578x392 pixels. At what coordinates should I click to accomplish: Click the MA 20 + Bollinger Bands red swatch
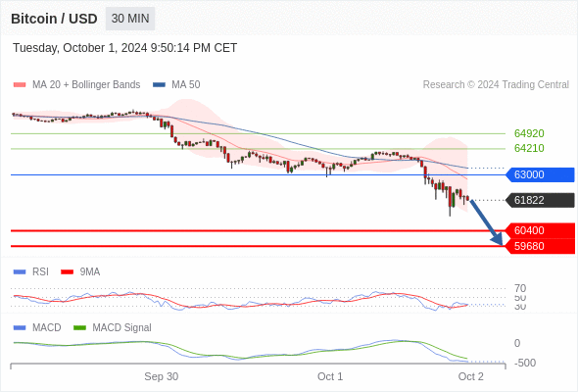pos(20,85)
